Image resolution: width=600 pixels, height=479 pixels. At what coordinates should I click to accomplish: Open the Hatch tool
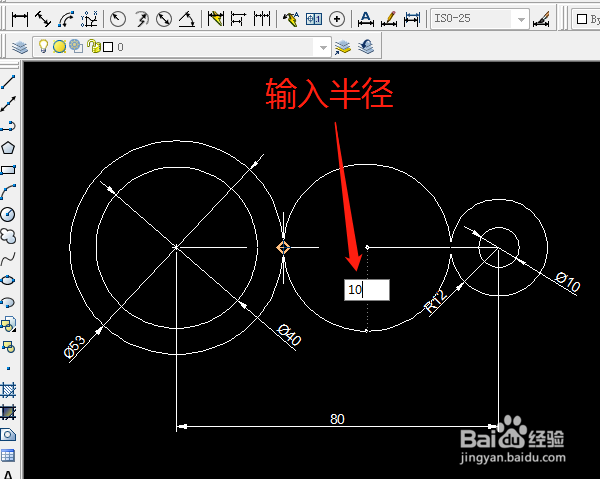point(8,390)
